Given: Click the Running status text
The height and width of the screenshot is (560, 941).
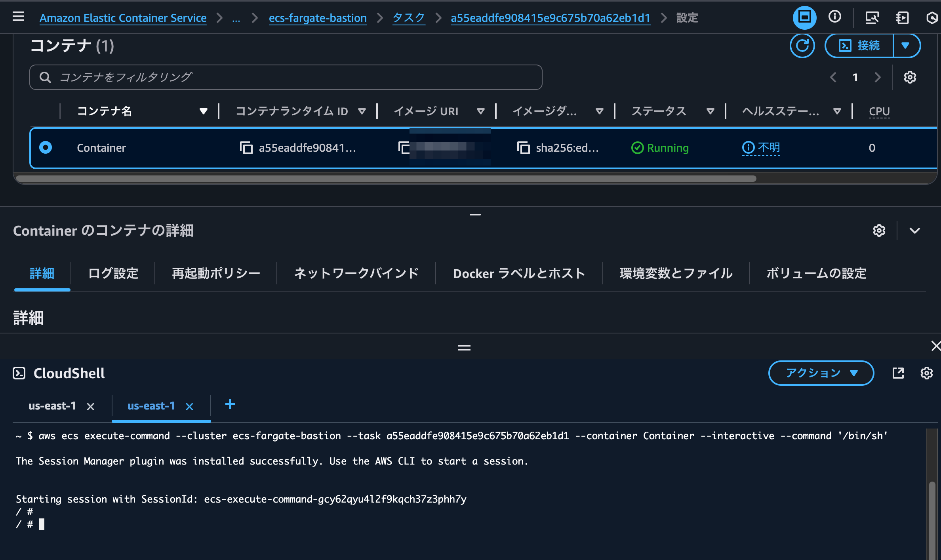Looking at the screenshot, I should pyautogui.click(x=668, y=148).
